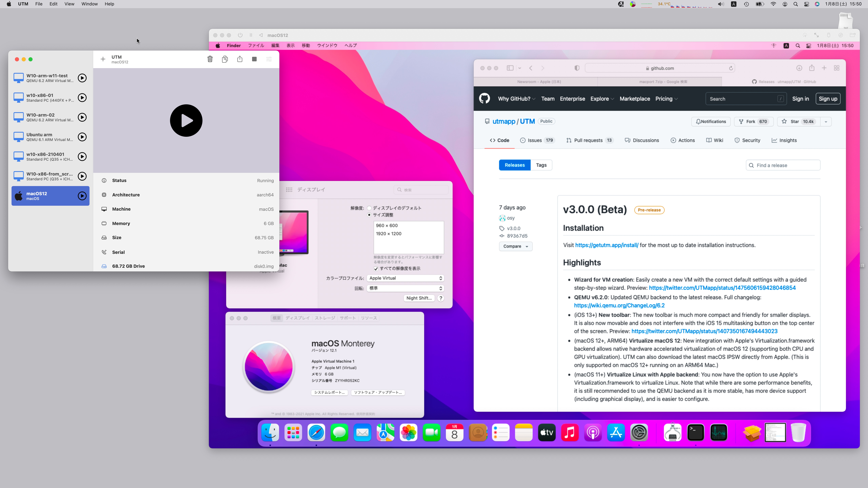This screenshot has width=868, height=488.
Task: Start Ubuntu arm with its play button
Action: coord(82,137)
